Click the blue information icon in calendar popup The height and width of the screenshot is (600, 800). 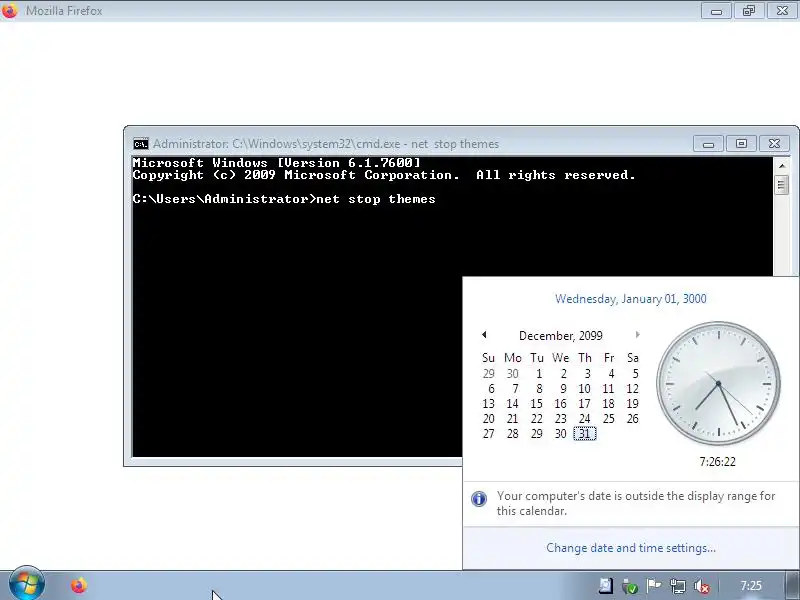tap(479, 498)
